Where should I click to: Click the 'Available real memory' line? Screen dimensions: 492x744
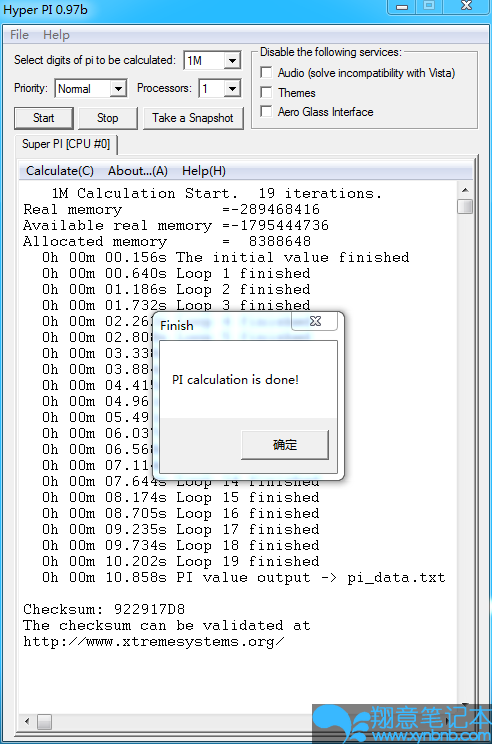point(176,225)
